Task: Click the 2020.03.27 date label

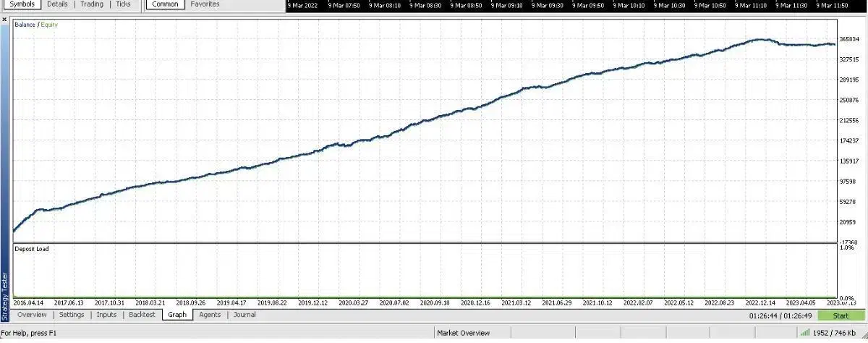Action: point(354,303)
